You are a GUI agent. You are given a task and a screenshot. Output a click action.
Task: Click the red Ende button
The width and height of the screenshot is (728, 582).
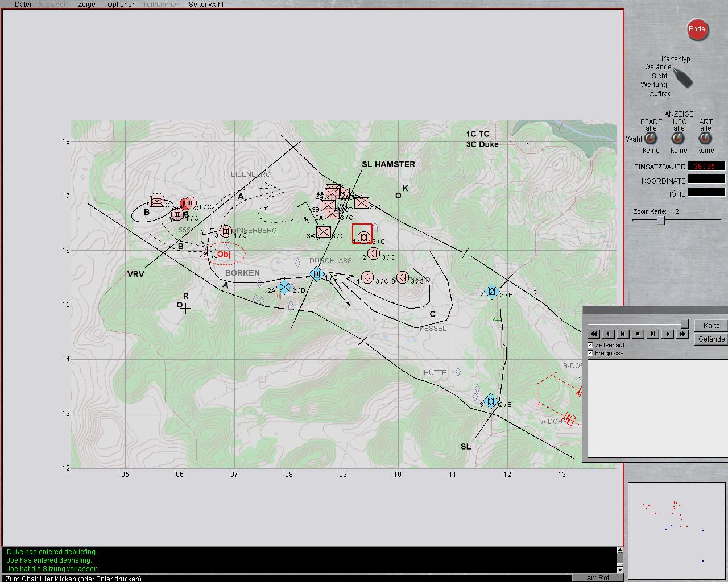pos(697,29)
